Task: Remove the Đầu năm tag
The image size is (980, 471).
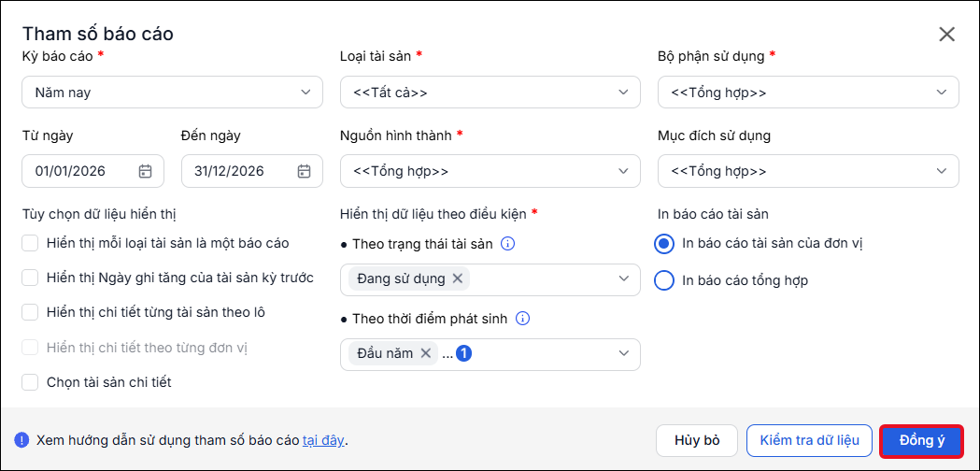Action: (x=426, y=353)
